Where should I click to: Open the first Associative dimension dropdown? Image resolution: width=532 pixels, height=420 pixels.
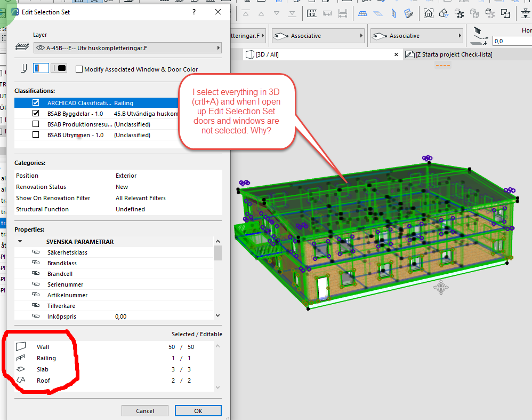tap(318, 36)
